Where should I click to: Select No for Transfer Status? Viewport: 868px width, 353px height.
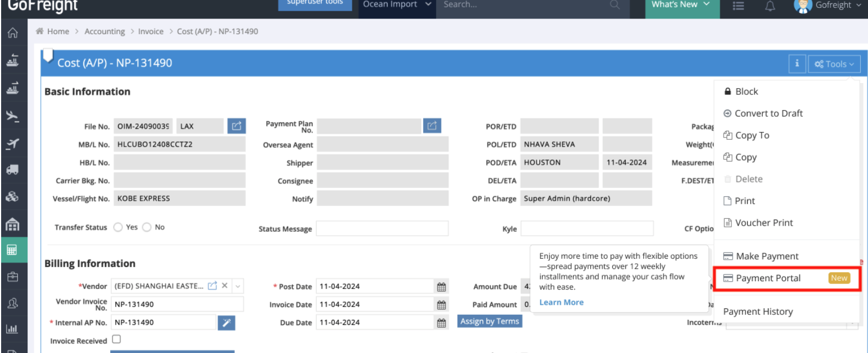coord(147,228)
